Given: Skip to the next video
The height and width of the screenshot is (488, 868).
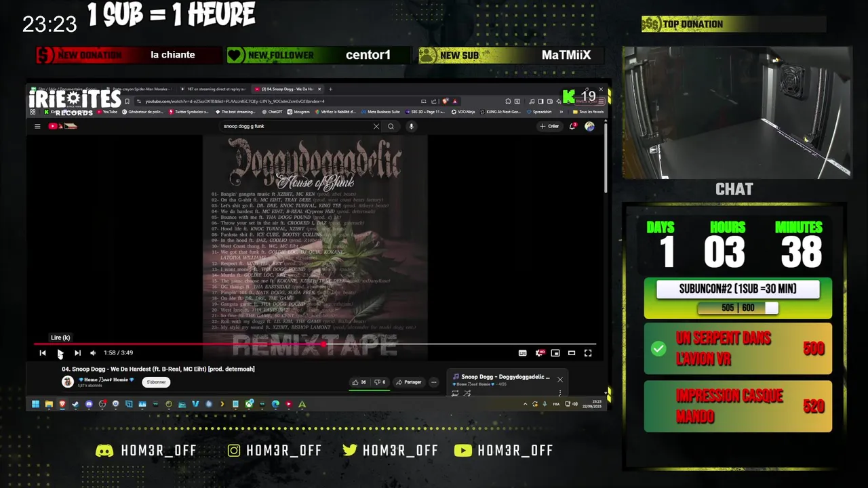Looking at the screenshot, I should tap(77, 352).
